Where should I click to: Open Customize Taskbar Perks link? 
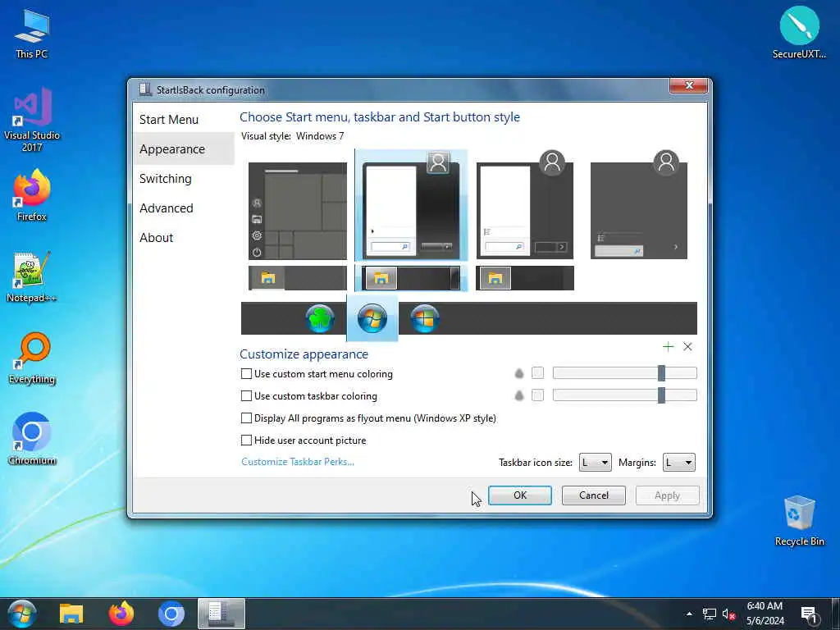[x=297, y=462]
